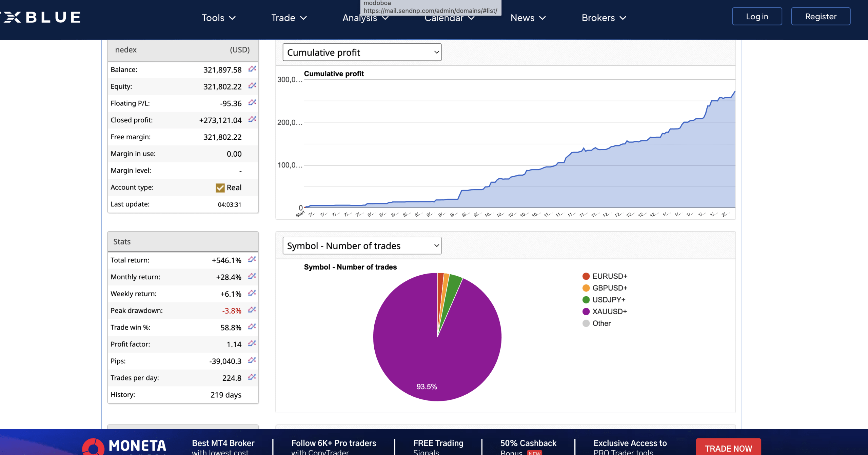Click the Register button
Image resolution: width=868 pixels, height=455 pixels.
[x=821, y=16]
